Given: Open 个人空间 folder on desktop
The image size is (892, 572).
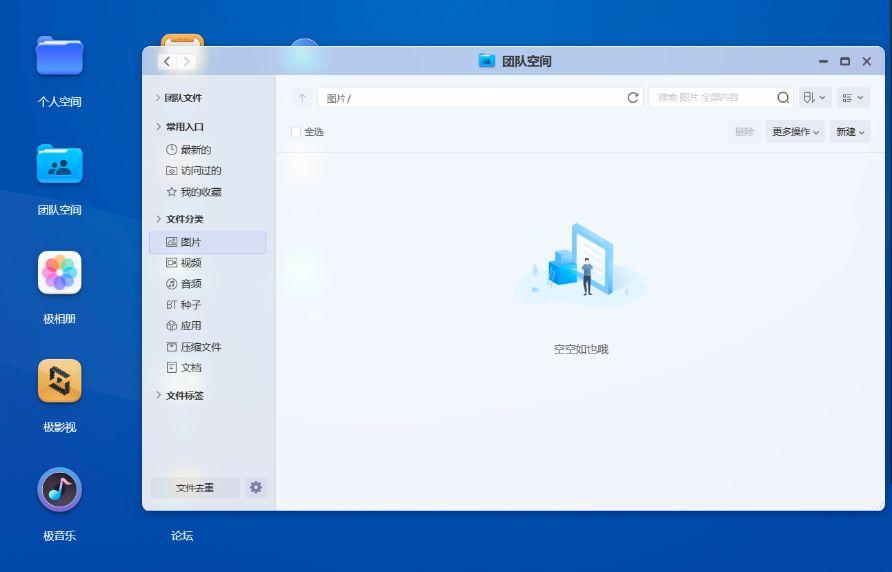Looking at the screenshot, I should pyautogui.click(x=60, y=56).
